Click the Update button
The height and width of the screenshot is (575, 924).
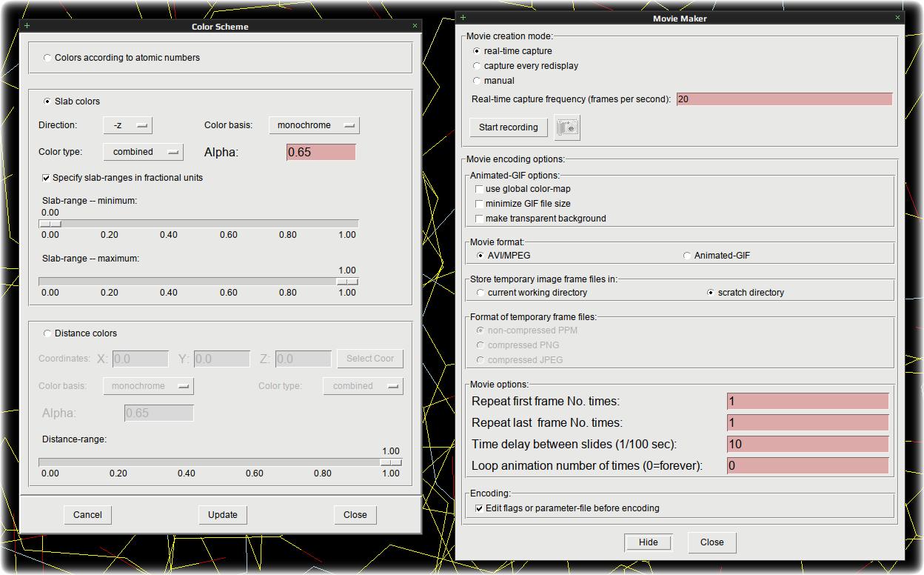(223, 515)
